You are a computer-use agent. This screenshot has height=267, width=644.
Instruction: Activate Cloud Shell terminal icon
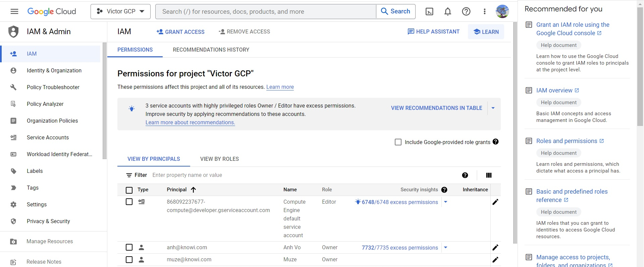click(429, 11)
